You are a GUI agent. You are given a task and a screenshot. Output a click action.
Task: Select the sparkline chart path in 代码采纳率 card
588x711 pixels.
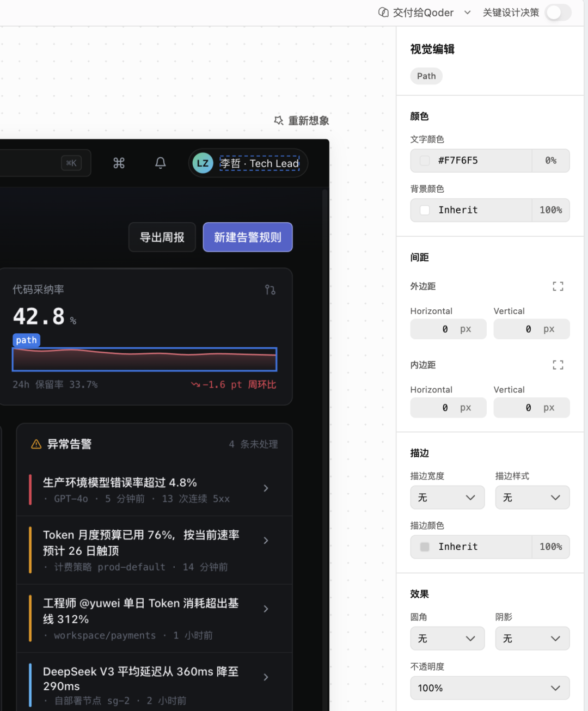[145, 359]
